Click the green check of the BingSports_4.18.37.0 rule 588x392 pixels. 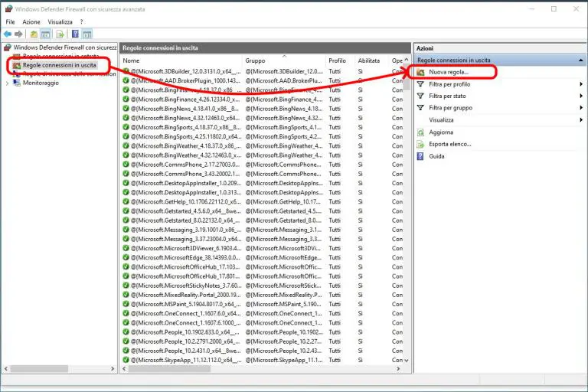coord(126,127)
